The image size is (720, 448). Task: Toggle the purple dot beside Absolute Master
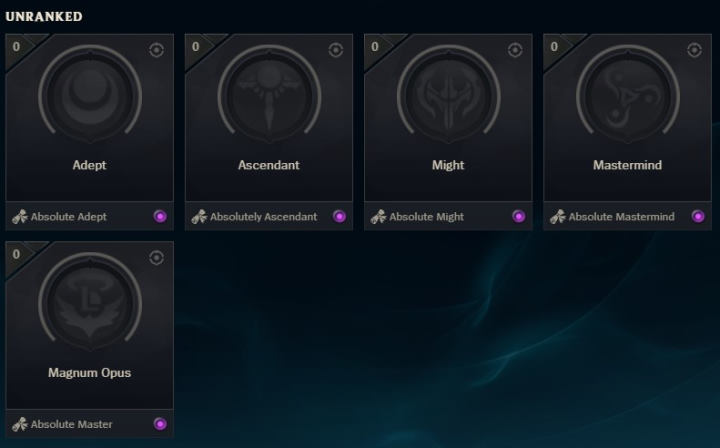point(160,424)
